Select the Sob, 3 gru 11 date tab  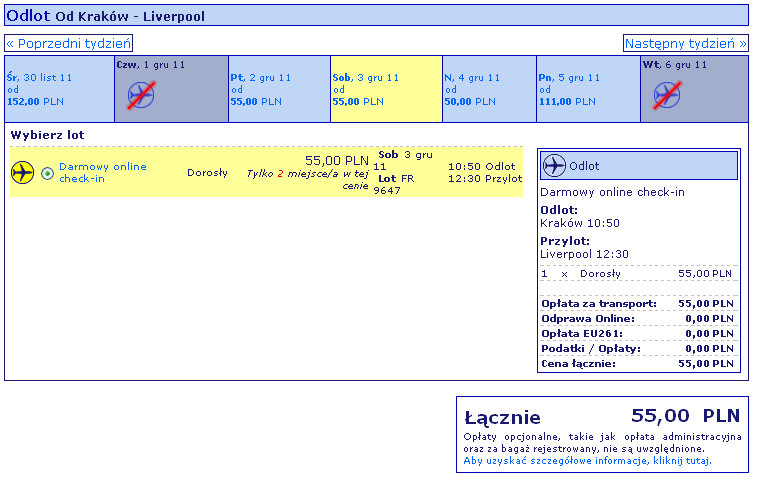386,89
